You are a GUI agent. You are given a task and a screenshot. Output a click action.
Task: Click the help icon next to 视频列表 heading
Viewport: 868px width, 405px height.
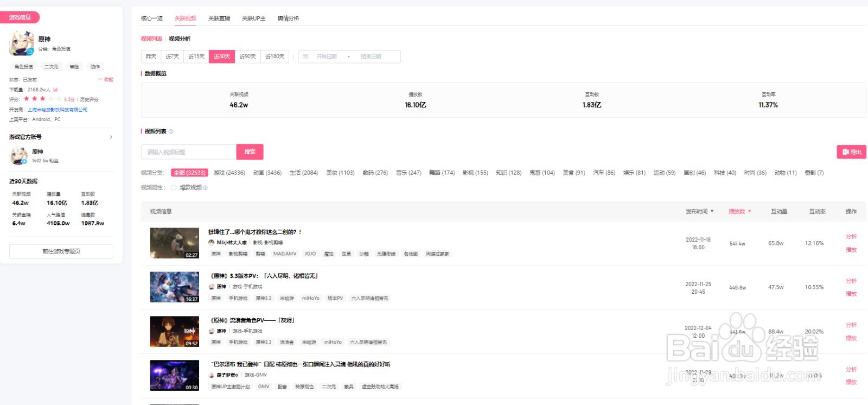171,131
